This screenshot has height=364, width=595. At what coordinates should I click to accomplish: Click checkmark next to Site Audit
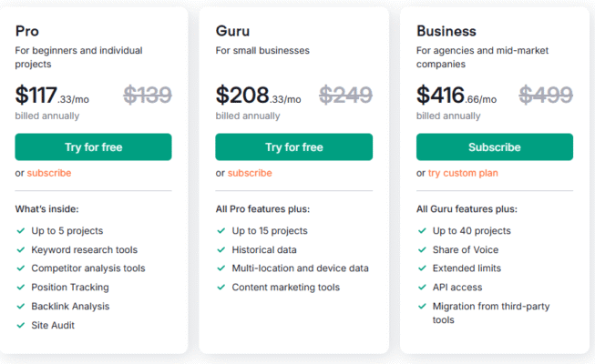coord(20,325)
